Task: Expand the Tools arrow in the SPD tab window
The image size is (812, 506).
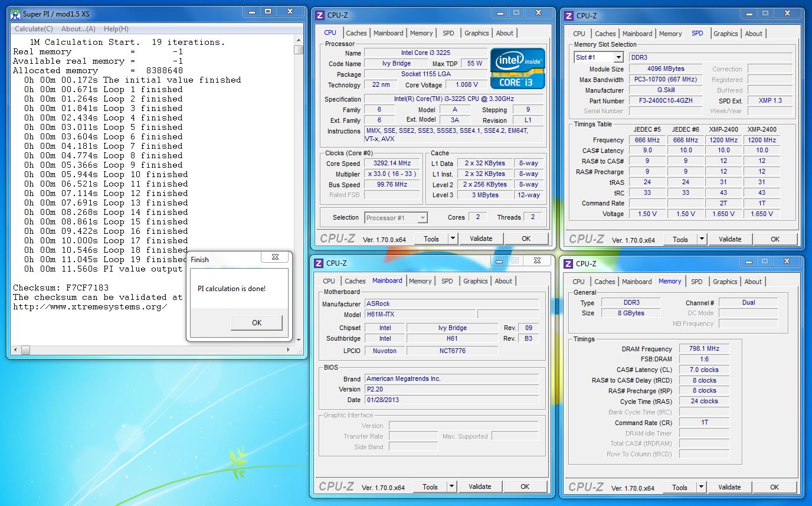Action: [702, 239]
